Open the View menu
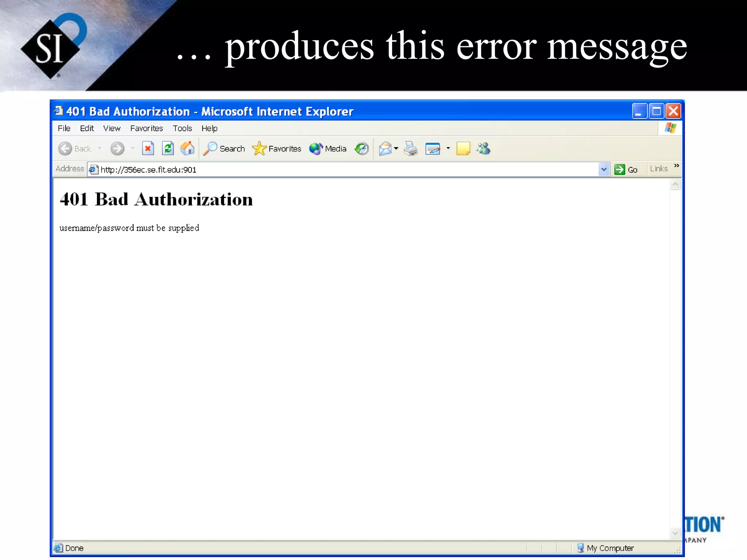This screenshot has height=560, width=747. tap(112, 128)
